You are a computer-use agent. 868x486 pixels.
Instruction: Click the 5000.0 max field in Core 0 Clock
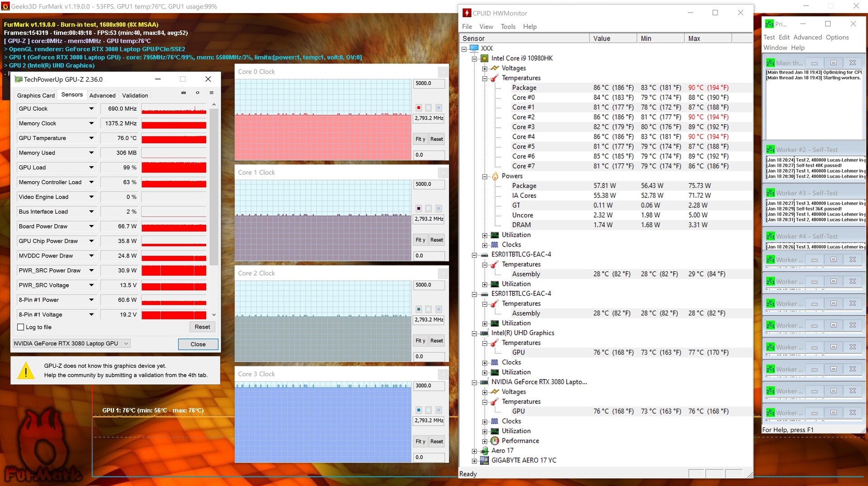[429, 84]
